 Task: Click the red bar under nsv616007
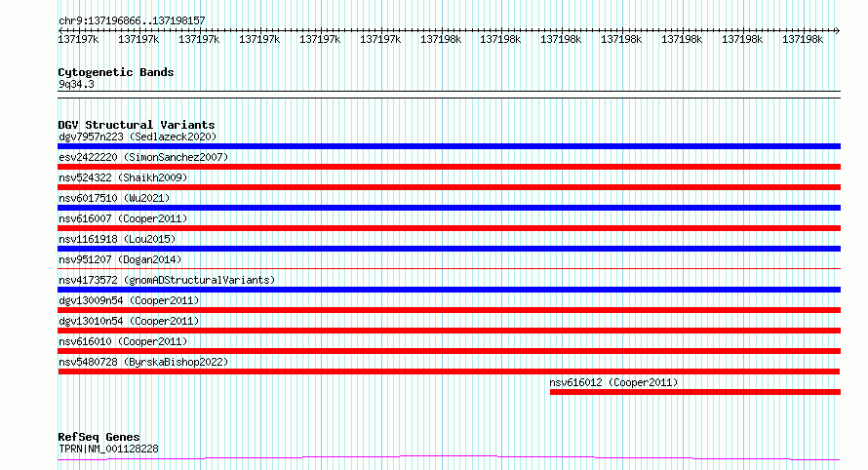(x=449, y=228)
